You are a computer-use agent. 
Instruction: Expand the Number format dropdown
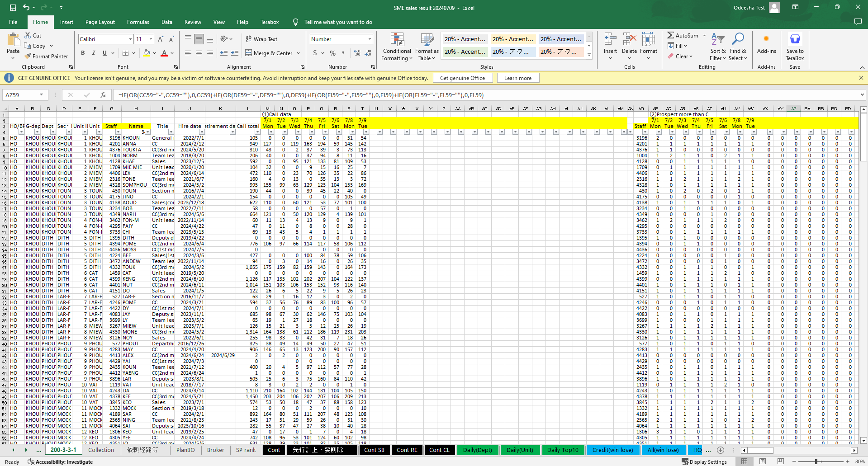370,39
